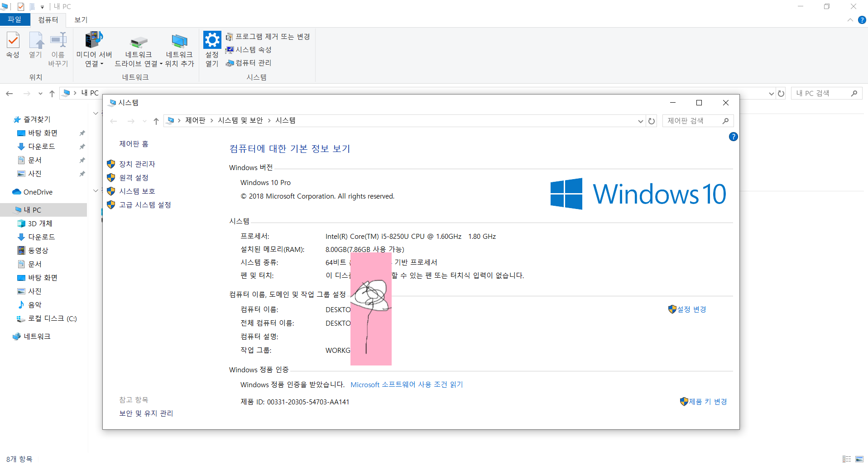Open quick access toolbar customize dropdown

tap(42, 7)
